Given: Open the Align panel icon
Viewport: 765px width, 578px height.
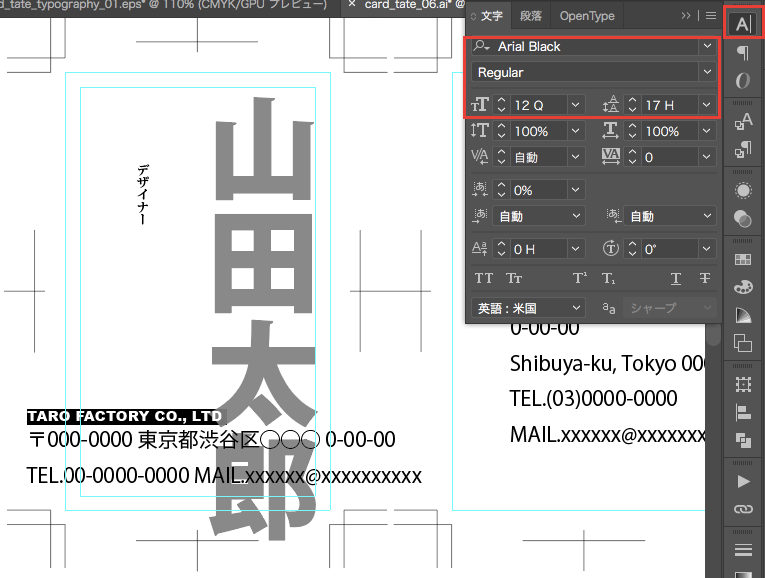Looking at the screenshot, I should click(x=742, y=411).
